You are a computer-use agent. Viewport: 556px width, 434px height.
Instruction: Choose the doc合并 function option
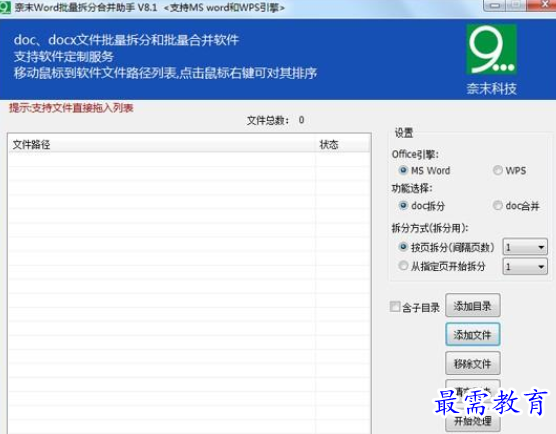(x=497, y=205)
